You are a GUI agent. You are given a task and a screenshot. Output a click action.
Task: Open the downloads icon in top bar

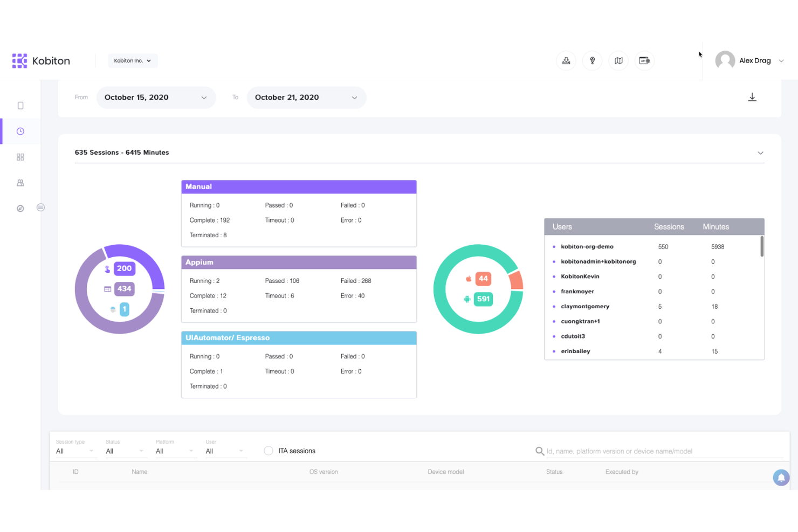[x=566, y=60]
